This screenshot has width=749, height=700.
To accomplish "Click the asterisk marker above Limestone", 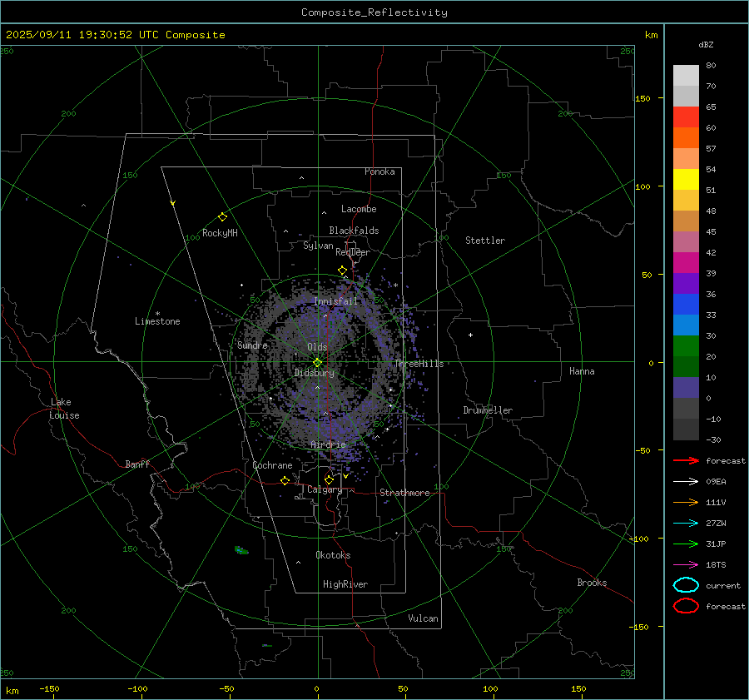I will point(157,314).
